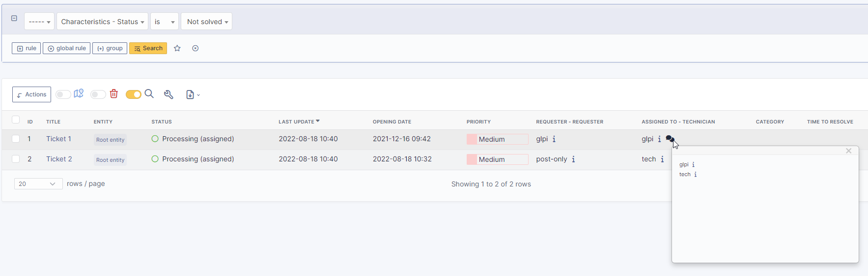Add a new search rule
Viewport: 868px width, 276px height.
click(27, 48)
